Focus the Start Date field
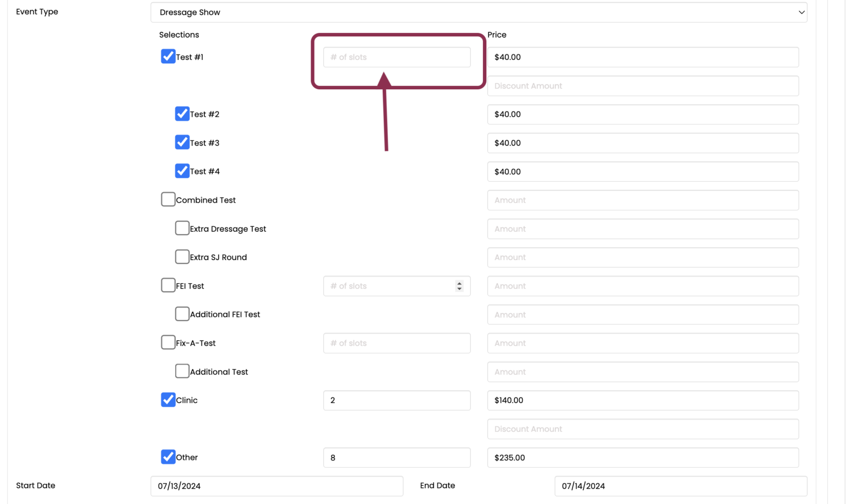Viewport: 846px width, 504px height. pyautogui.click(x=276, y=486)
